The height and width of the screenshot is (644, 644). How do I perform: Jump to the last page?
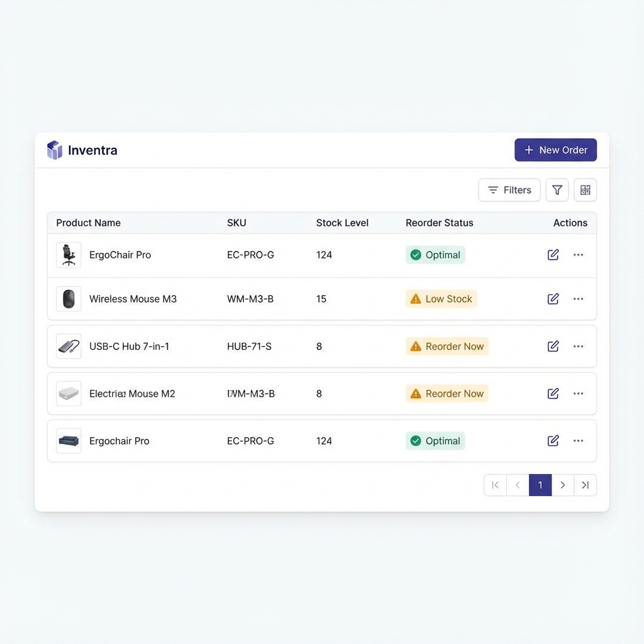tap(586, 485)
